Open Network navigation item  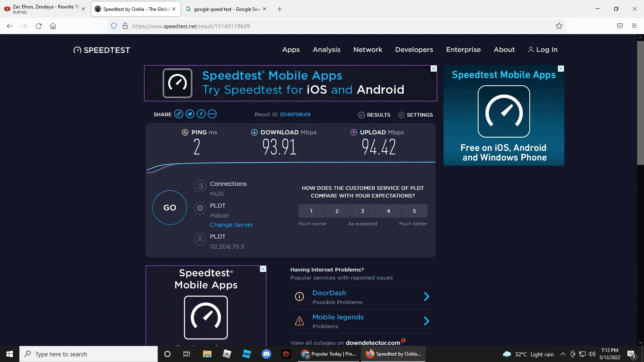[368, 49]
